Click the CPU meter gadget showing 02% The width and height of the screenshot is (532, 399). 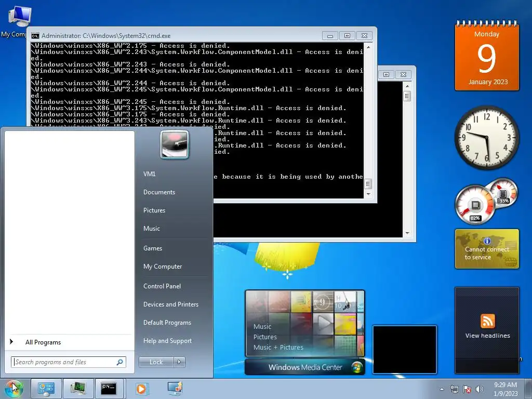click(x=475, y=204)
